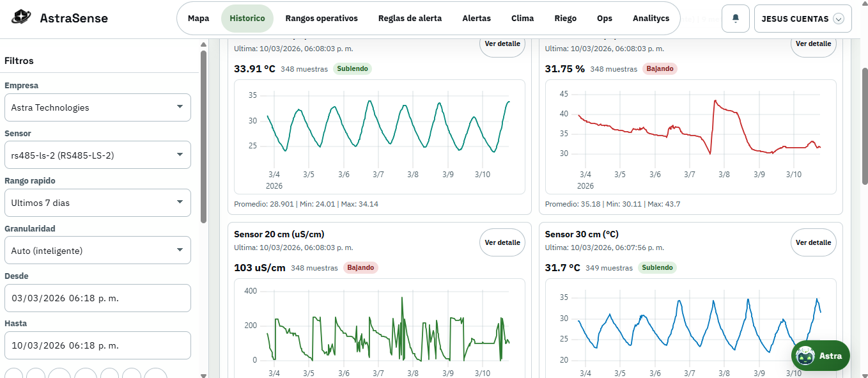The height and width of the screenshot is (378, 868).
Task: Open the notifications bell
Action: [735, 19]
